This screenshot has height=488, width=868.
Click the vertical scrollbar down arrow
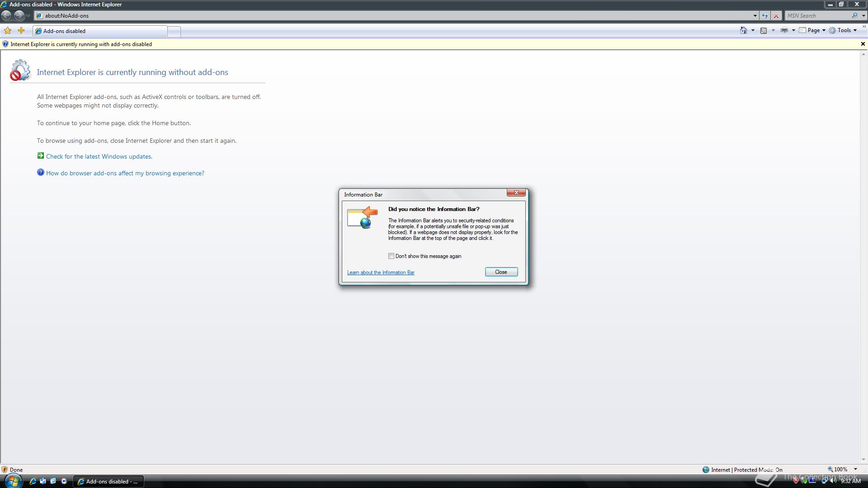click(863, 460)
